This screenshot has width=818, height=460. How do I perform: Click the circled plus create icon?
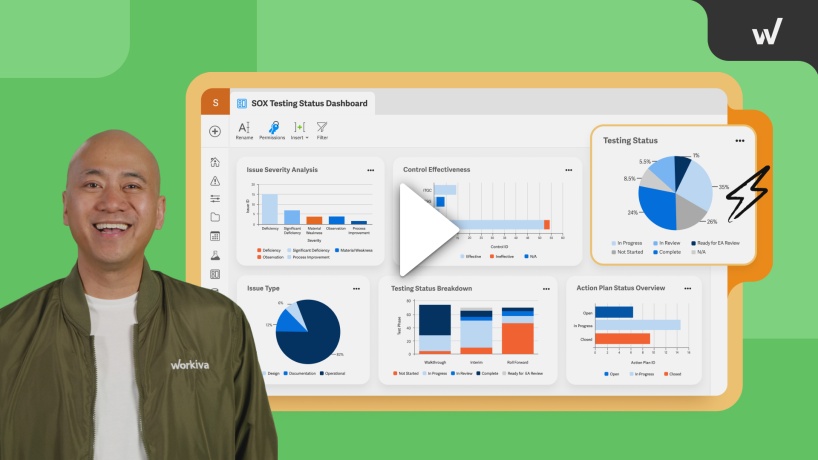(215, 131)
